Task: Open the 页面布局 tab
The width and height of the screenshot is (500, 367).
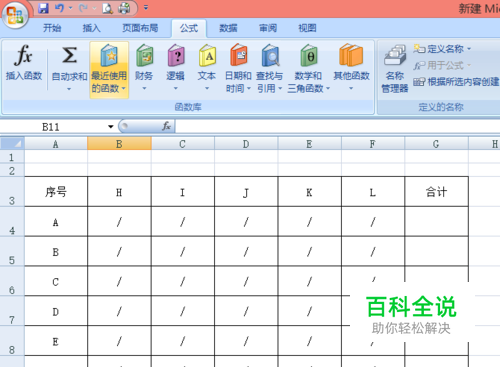Action: 140,28
